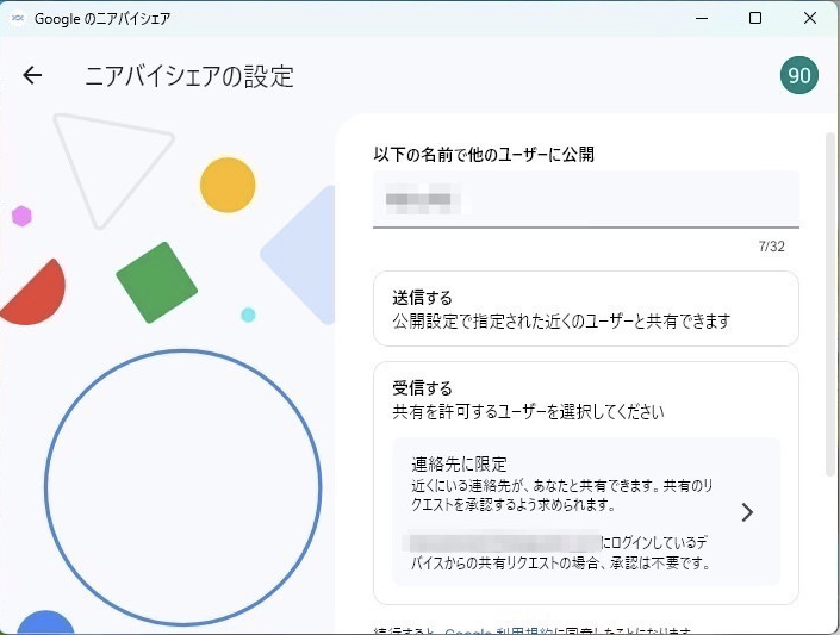Open the account avatar labeled 90

coord(799,75)
